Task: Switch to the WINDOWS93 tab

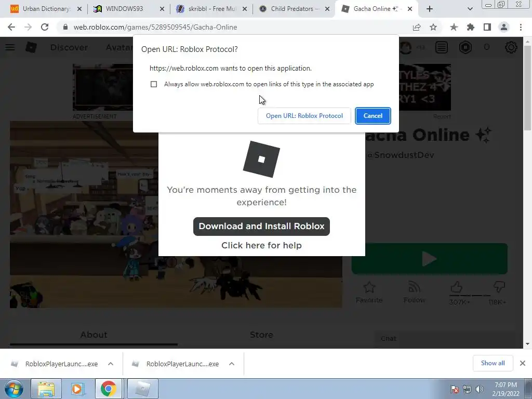Action: (x=124, y=9)
